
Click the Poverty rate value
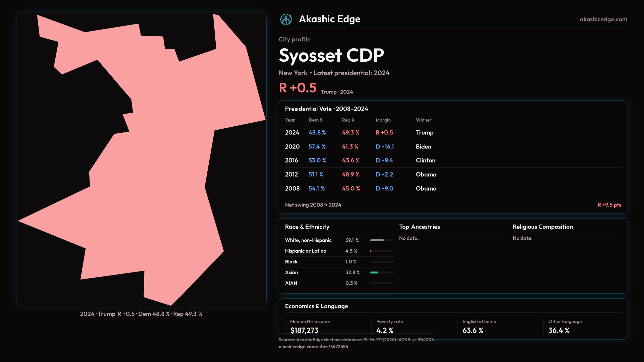[384, 330]
